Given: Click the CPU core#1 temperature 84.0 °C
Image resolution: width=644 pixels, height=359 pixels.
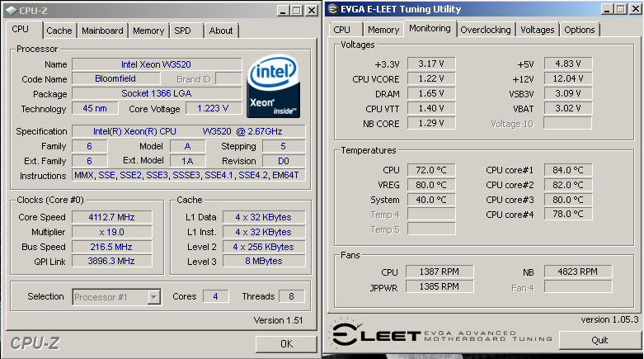Looking at the screenshot, I should tap(568, 170).
